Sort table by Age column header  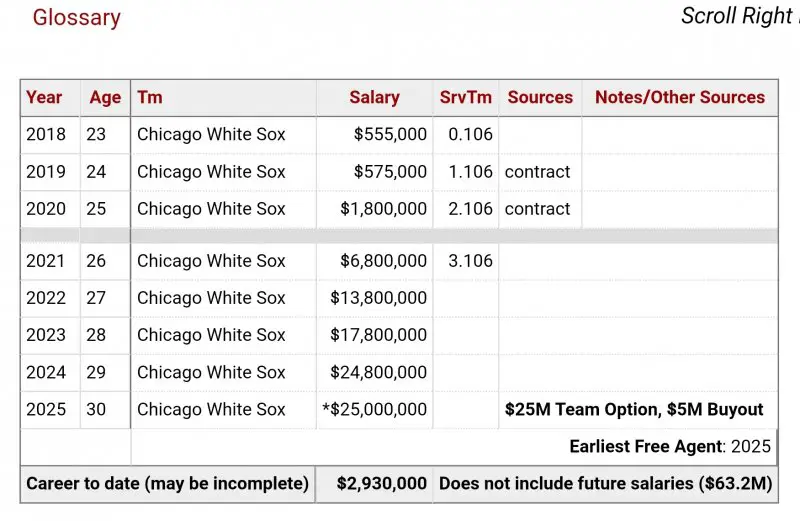pyautogui.click(x=105, y=97)
